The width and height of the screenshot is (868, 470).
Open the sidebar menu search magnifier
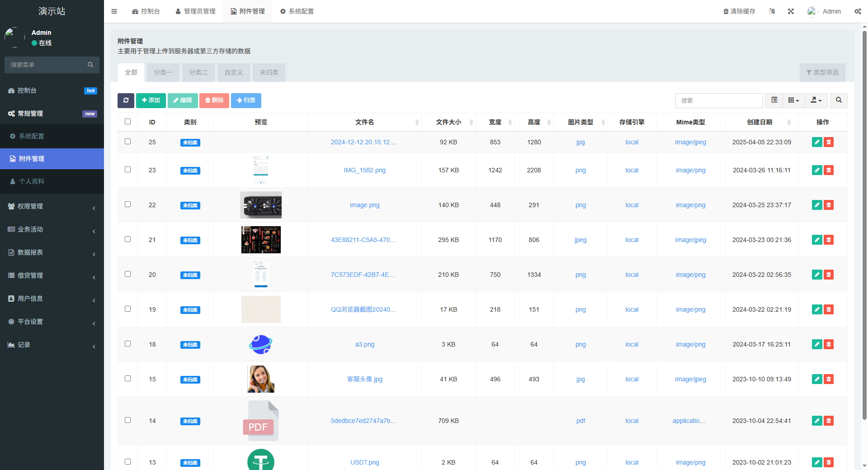coord(90,65)
